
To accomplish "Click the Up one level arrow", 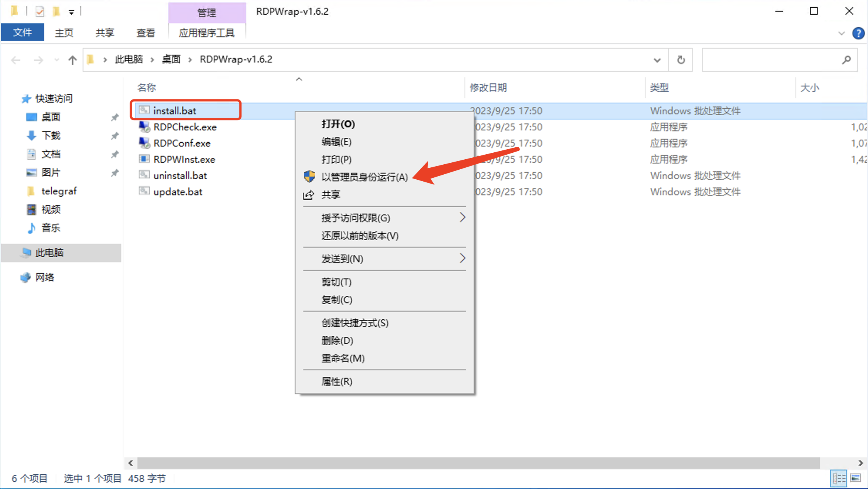I will point(72,60).
